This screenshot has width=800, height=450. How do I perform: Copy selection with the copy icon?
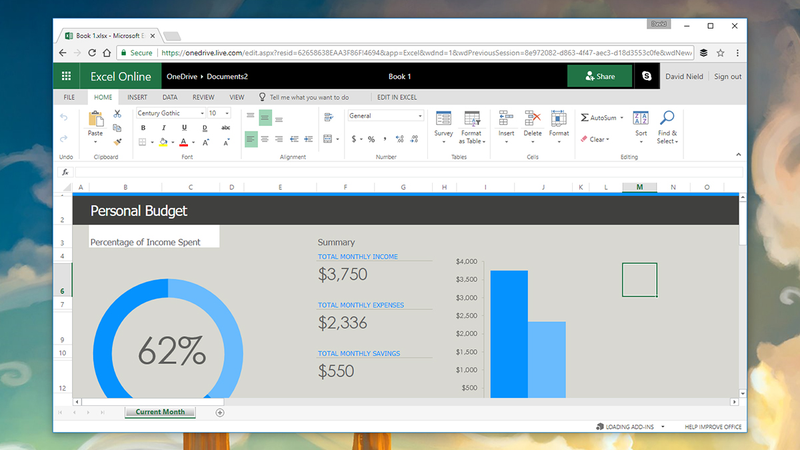pos(117,128)
